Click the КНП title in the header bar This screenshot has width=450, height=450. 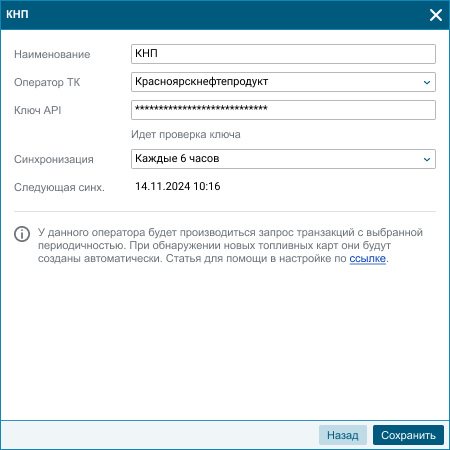point(17,14)
